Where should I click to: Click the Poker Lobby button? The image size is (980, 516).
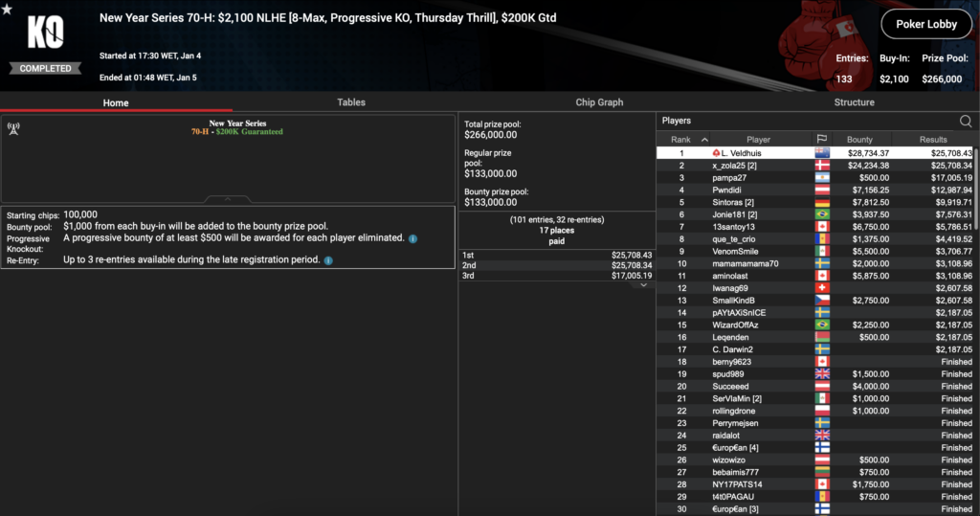pyautogui.click(x=926, y=25)
